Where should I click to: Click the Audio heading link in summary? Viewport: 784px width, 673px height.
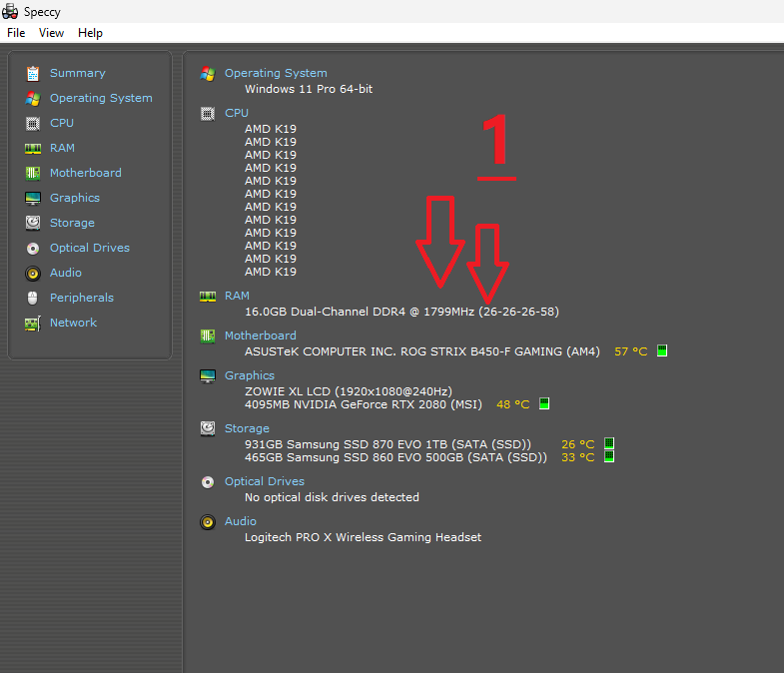240,521
